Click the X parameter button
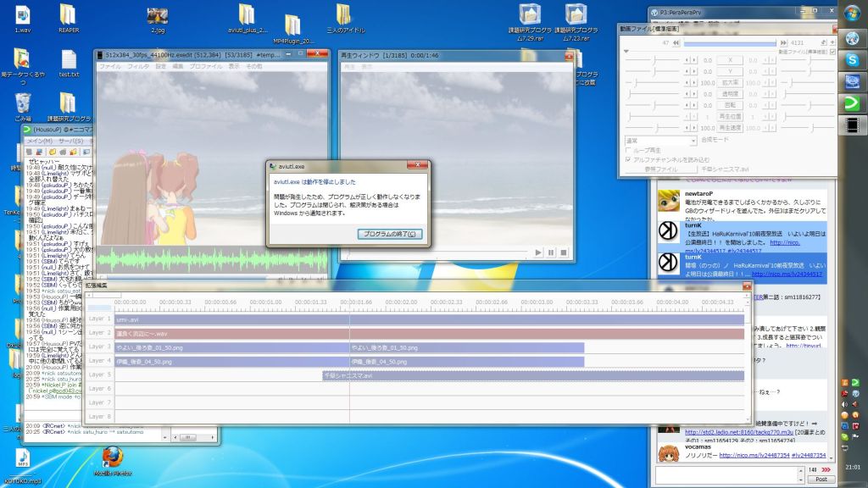This screenshot has width=868, height=488. (x=730, y=60)
